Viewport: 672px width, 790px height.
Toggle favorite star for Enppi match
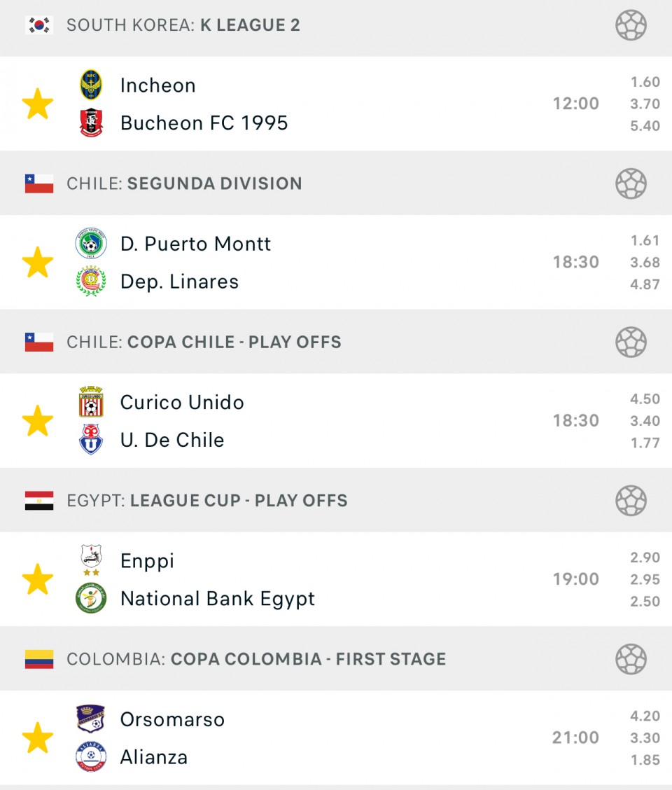[38, 579]
